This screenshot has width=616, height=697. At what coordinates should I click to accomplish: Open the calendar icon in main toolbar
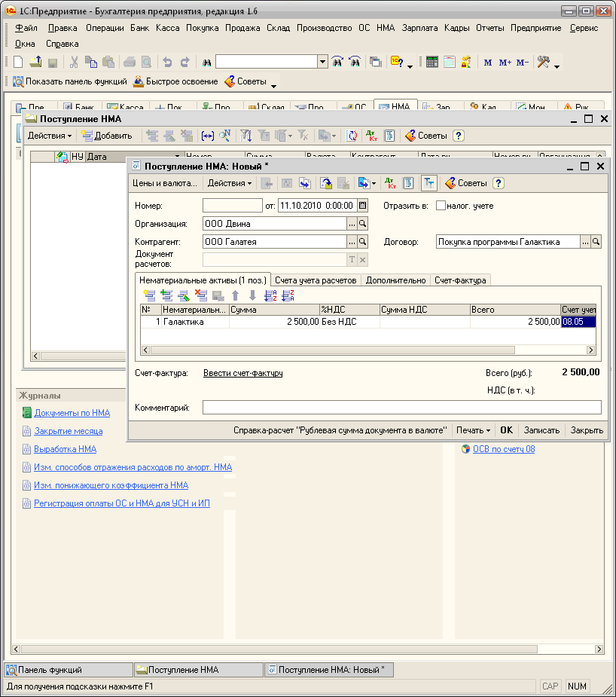coord(449,63)
